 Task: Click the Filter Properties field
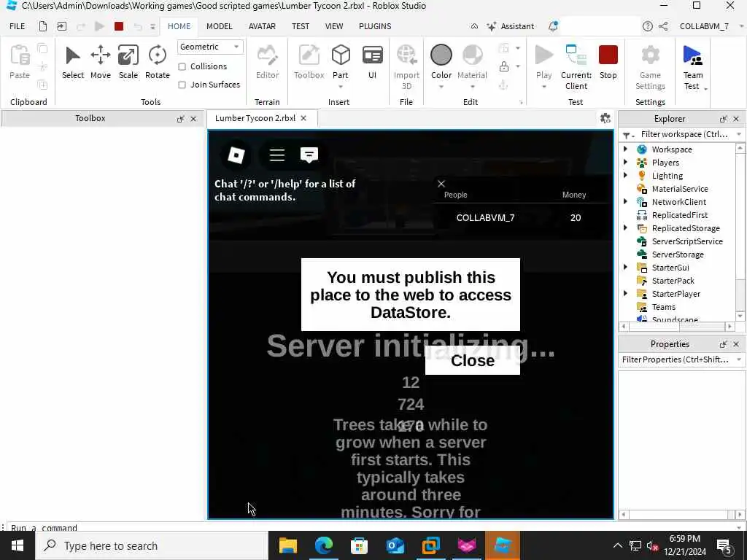[676, 359]
